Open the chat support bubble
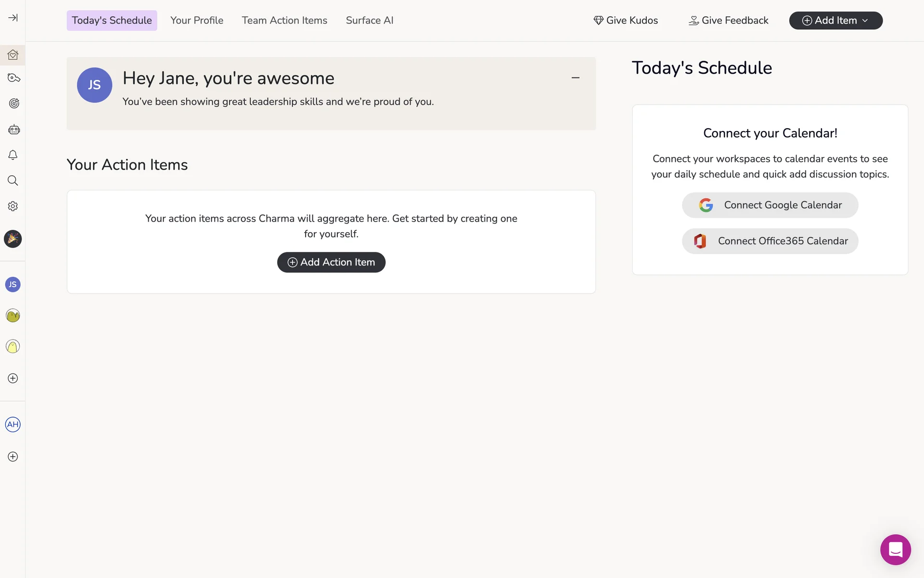The width and height of the screenshot is (924, 578). pyautogui.click(x=895, y=549)
